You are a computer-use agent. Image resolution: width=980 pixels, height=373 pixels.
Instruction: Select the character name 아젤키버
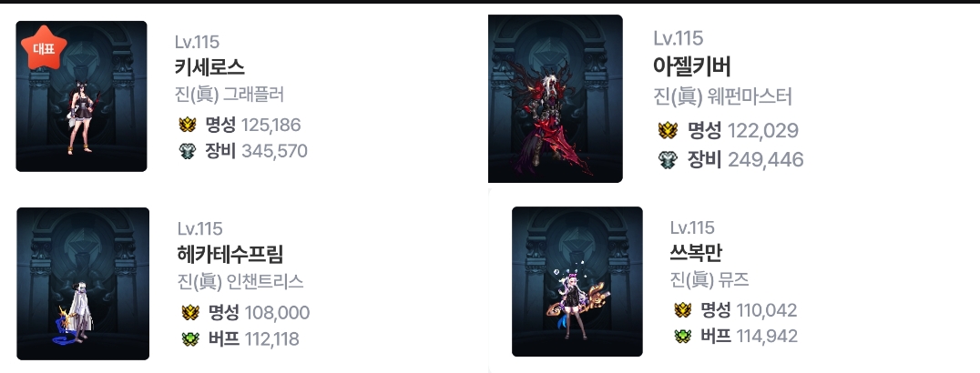(x=692, y=66)
